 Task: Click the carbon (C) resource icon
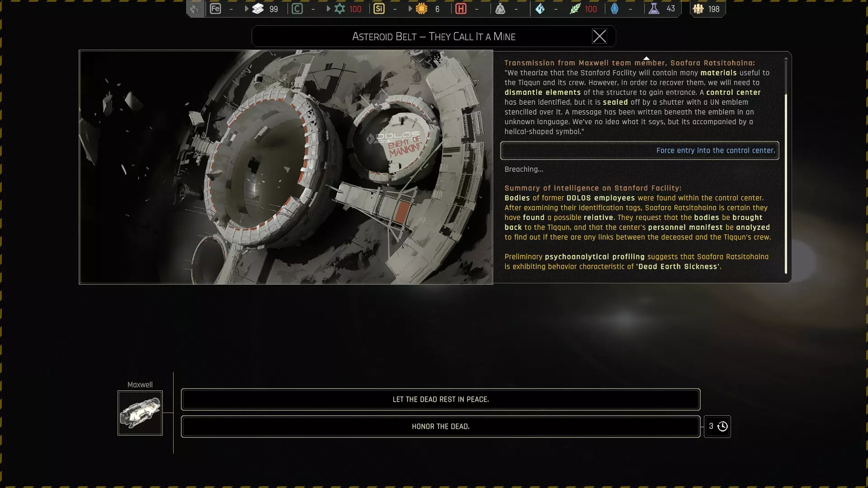tap(297, 9)
